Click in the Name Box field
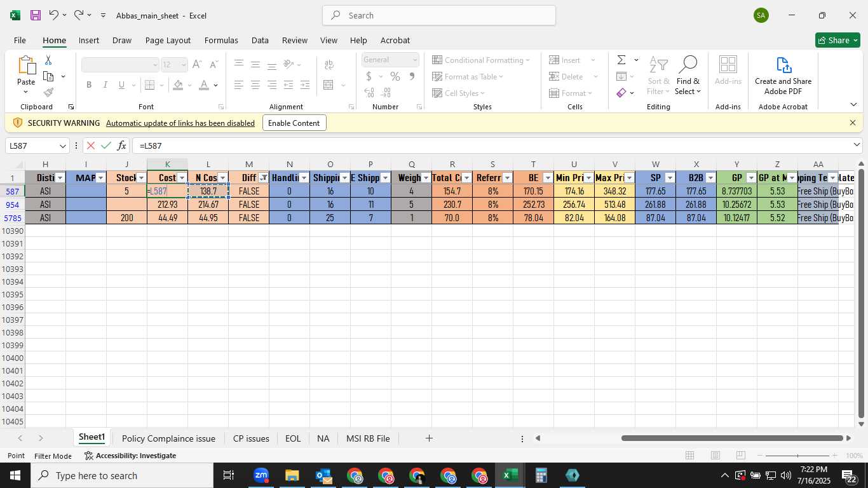 coord(31,146)
